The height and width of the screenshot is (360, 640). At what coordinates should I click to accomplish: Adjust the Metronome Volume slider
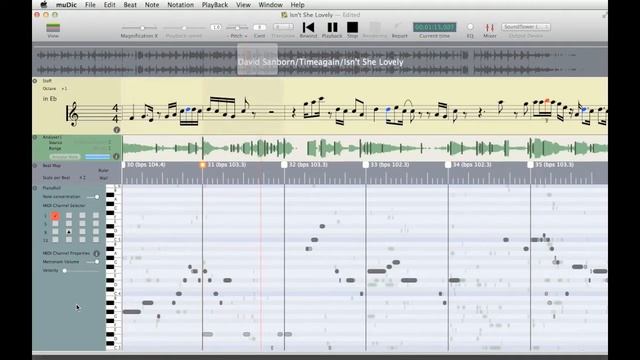[93, 262]
